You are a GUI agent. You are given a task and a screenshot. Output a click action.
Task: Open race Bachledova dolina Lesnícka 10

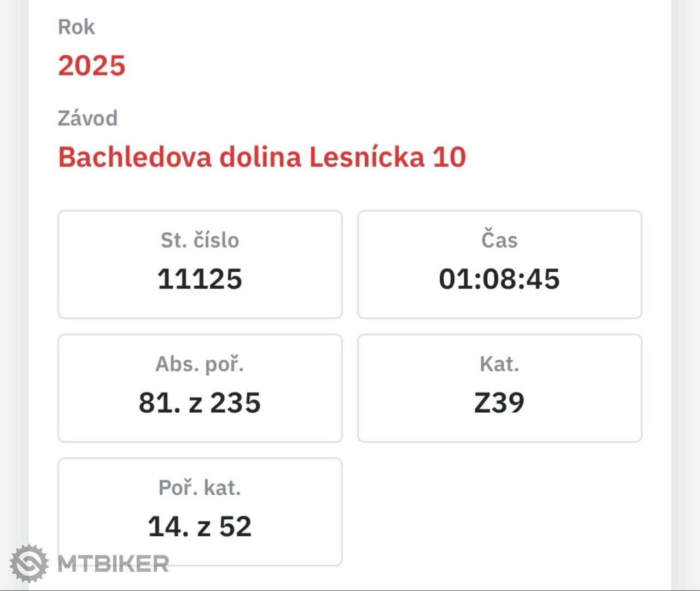pos(262,157)
